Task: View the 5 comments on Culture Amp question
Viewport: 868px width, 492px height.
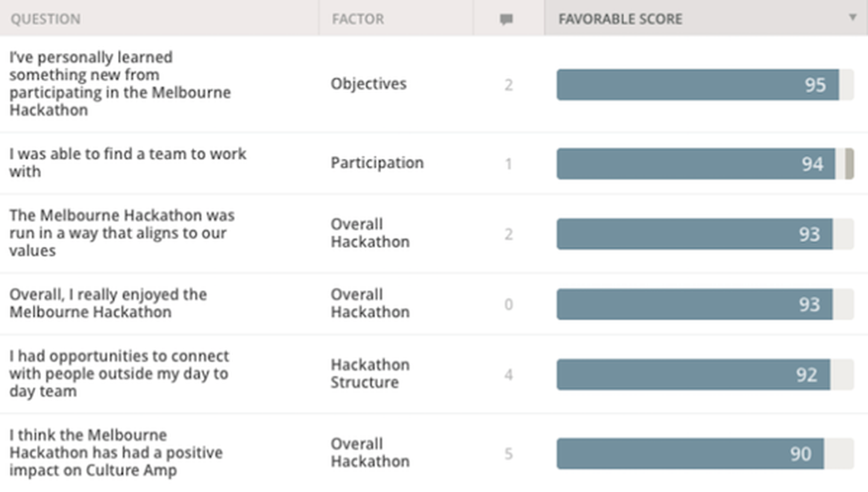Action: [508, 453]
